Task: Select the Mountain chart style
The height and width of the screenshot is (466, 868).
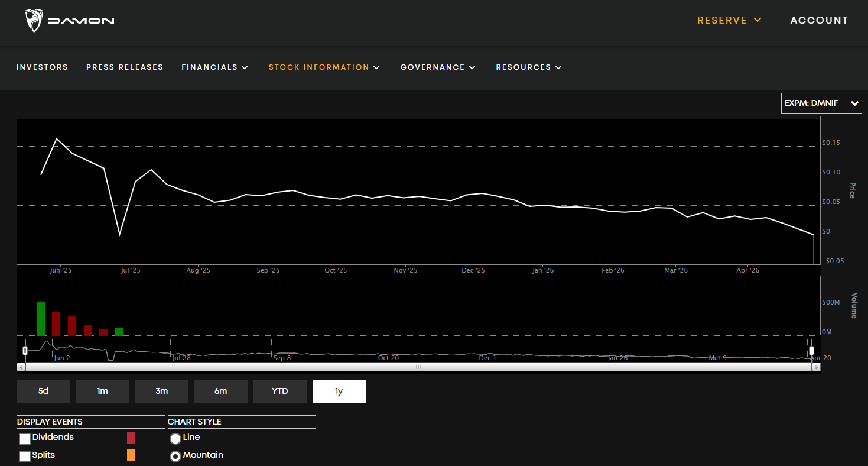Action: click(175, 456)
